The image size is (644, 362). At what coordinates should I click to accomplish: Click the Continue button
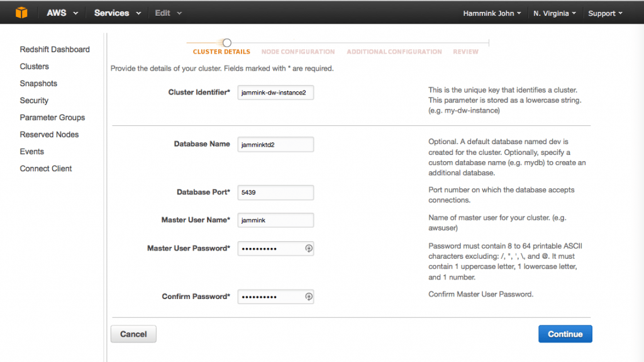coord(565,334)
